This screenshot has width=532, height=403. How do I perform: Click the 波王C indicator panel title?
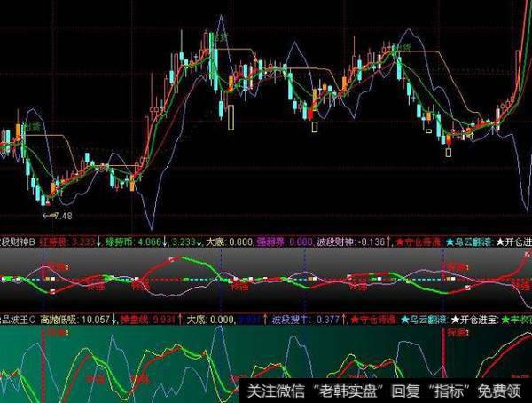click(x=16, y=318)
